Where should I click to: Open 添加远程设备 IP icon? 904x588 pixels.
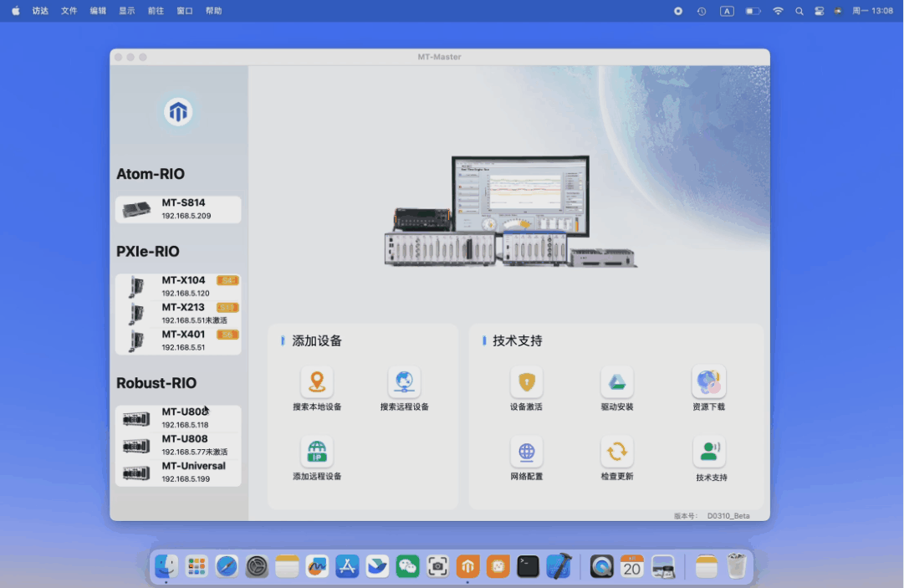[x=316, y=452]
